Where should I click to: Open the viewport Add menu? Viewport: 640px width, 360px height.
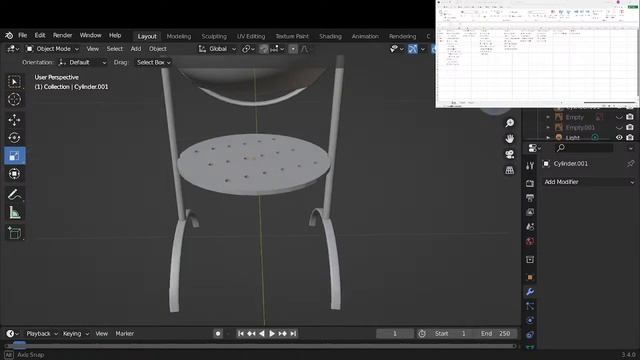(136, 49)
